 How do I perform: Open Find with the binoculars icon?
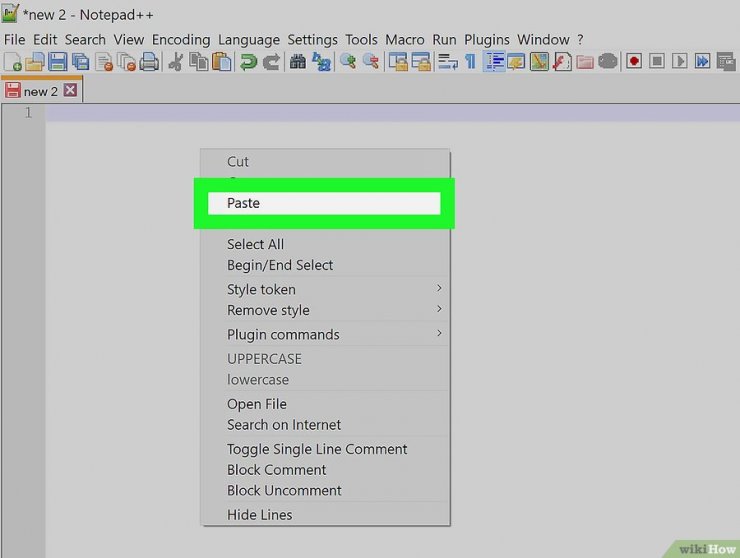click(x=298, y=62)
